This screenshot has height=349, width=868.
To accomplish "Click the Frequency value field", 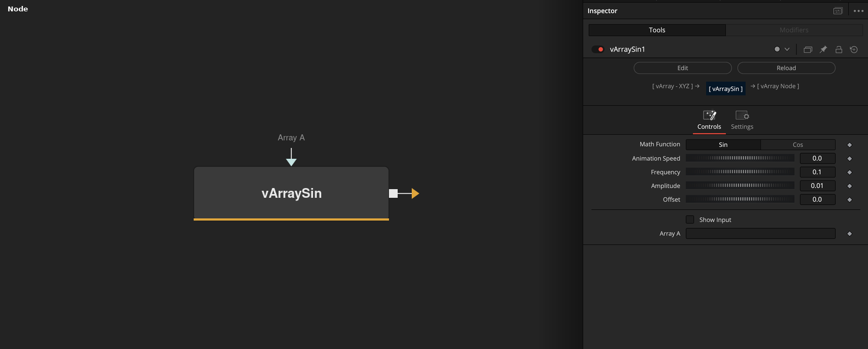I will pyautogui.click(x=818, y=172).
